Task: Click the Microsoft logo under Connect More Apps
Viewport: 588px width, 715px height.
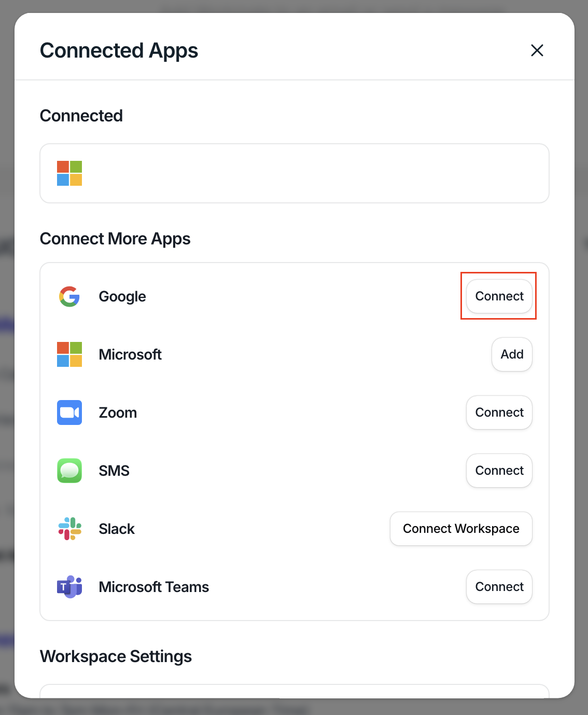Action: point(69,354)
